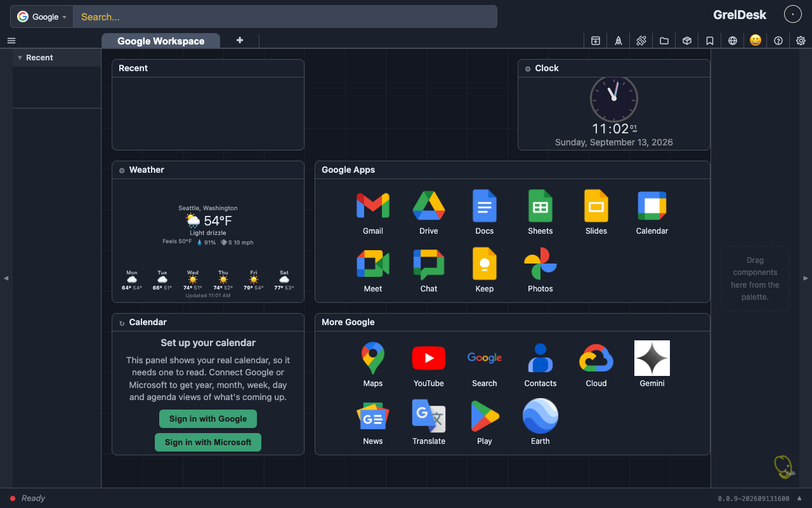The height and width of the screenshot is (508, 812).
Task: Launch YouTube
Action: [429, 365]
